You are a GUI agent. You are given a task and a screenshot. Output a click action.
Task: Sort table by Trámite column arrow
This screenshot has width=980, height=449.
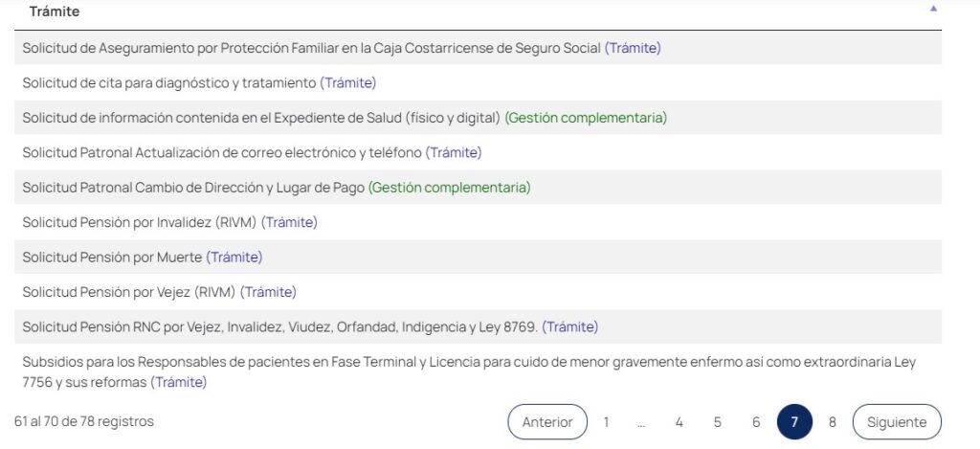pyautogui.click(x=933, y=9)
